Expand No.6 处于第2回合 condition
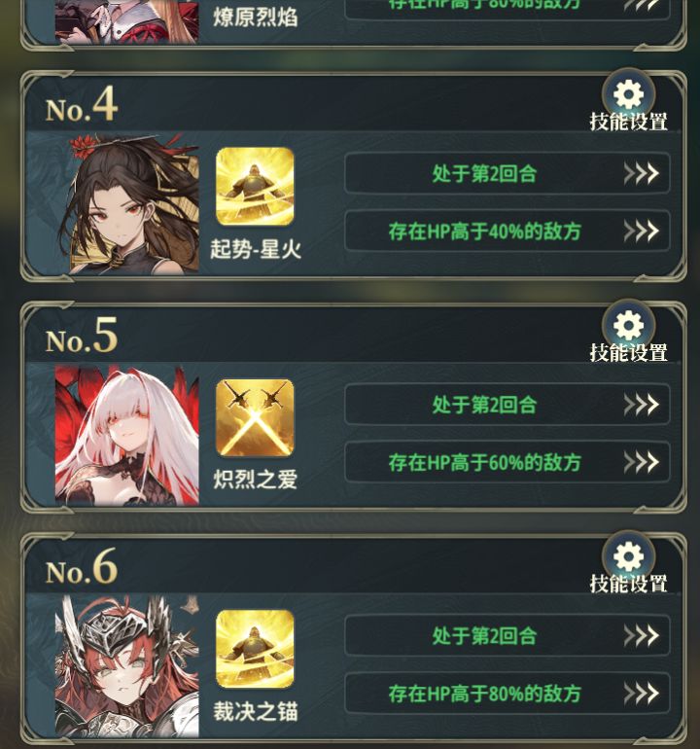Viewport: 700px width, 749px height. tap(507, 636)
